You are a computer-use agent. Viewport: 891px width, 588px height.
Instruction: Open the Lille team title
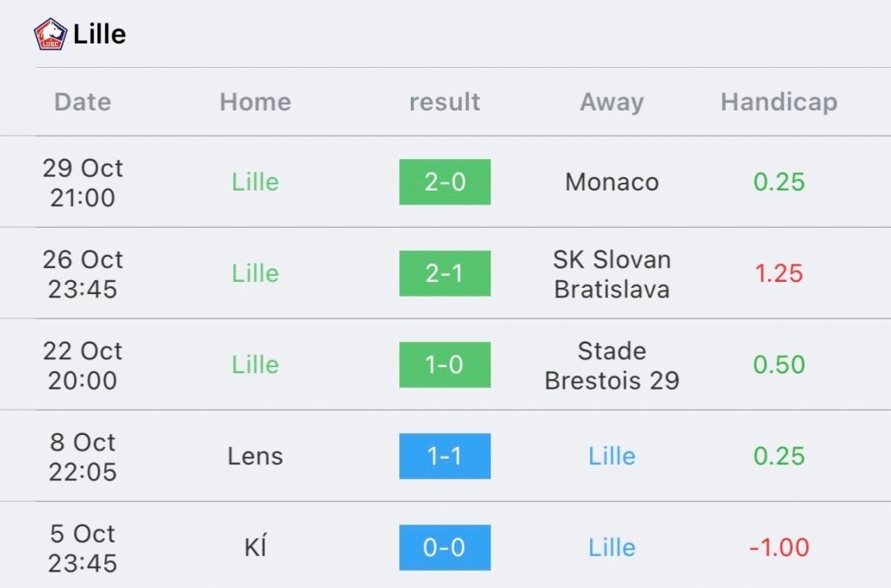click(99, 34)
